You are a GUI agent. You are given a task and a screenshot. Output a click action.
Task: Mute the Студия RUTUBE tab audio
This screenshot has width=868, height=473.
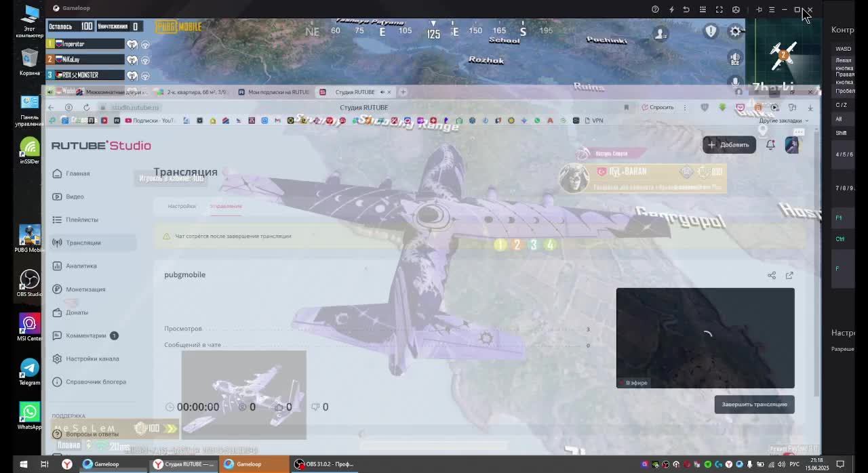(x=382, y=92)
